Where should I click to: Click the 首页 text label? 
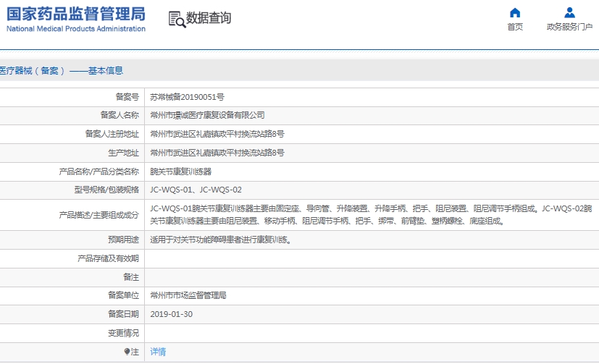click(x=515, y=27)
